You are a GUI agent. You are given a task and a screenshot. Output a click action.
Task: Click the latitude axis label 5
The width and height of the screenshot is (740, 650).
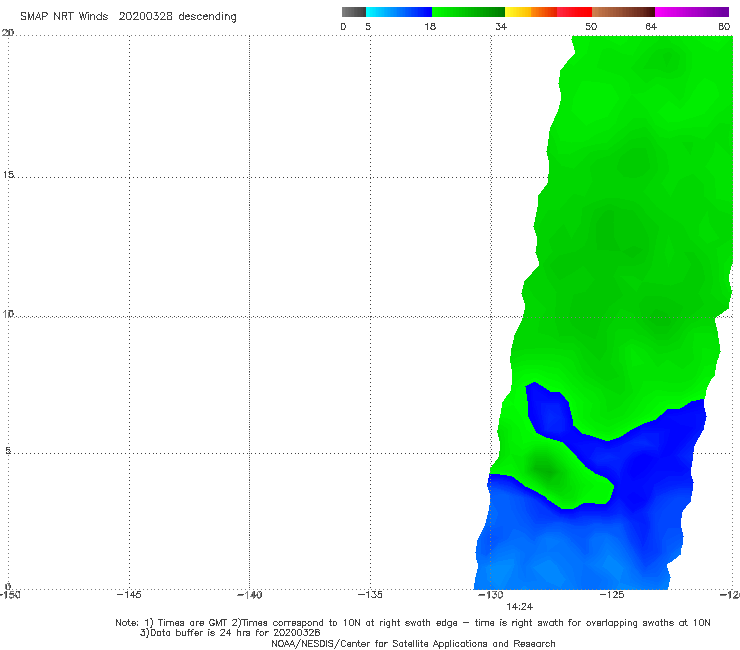click(x=8, y=451)
